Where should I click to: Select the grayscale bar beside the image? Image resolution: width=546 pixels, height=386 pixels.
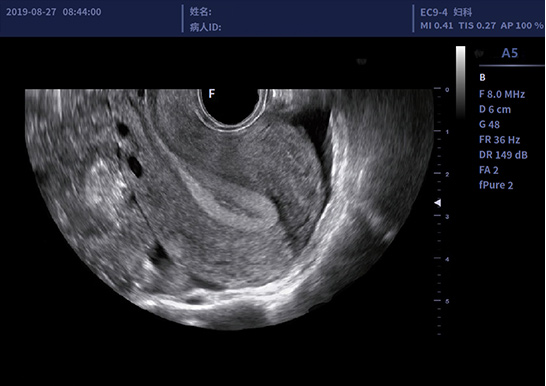click(460, 82)
